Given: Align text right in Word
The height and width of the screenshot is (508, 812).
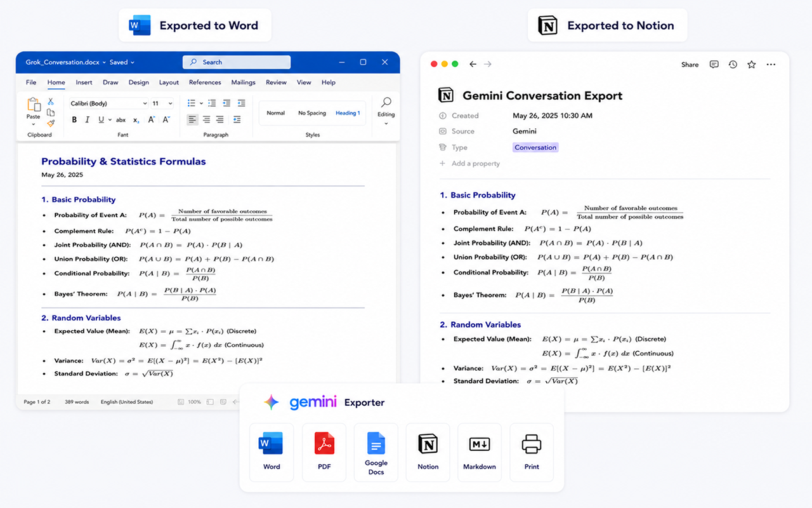Looking at the screenshot, I should click(219, 119).
